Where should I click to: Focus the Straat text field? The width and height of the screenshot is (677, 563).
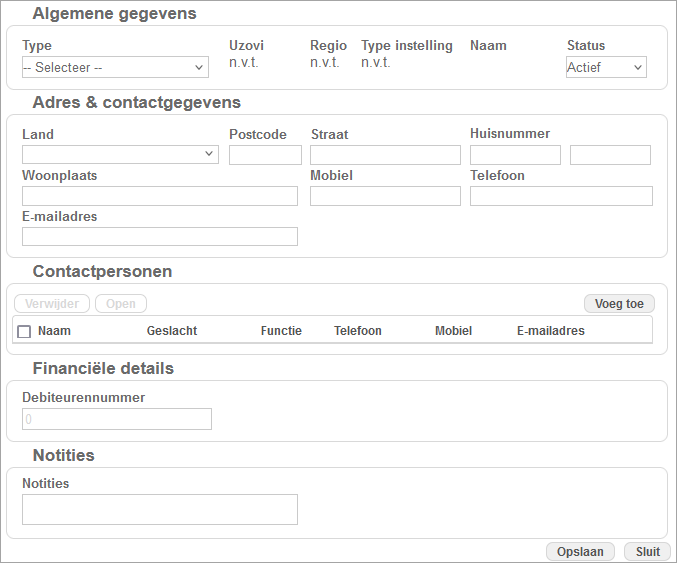point(385,155)
